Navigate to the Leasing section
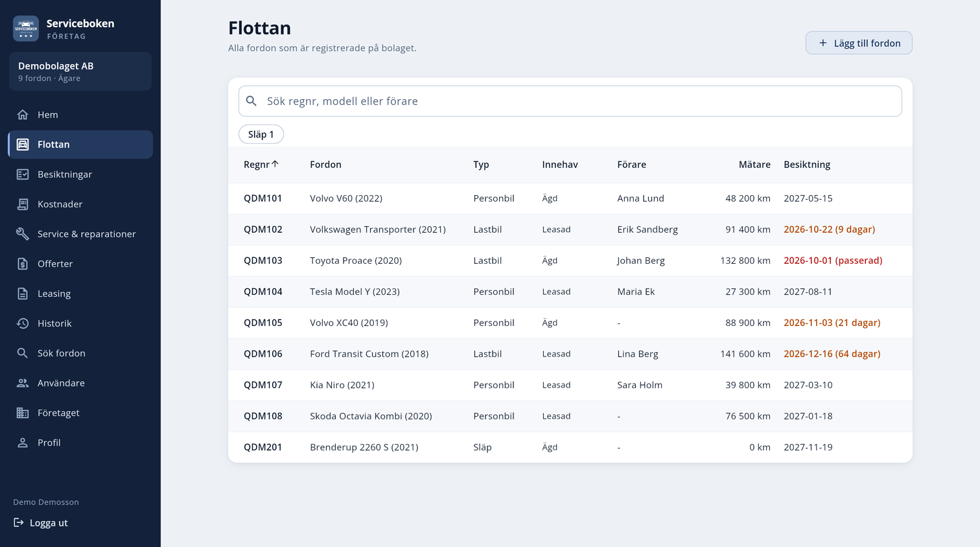The height and width of the screenshot is (547, 980). click(80, 294)
